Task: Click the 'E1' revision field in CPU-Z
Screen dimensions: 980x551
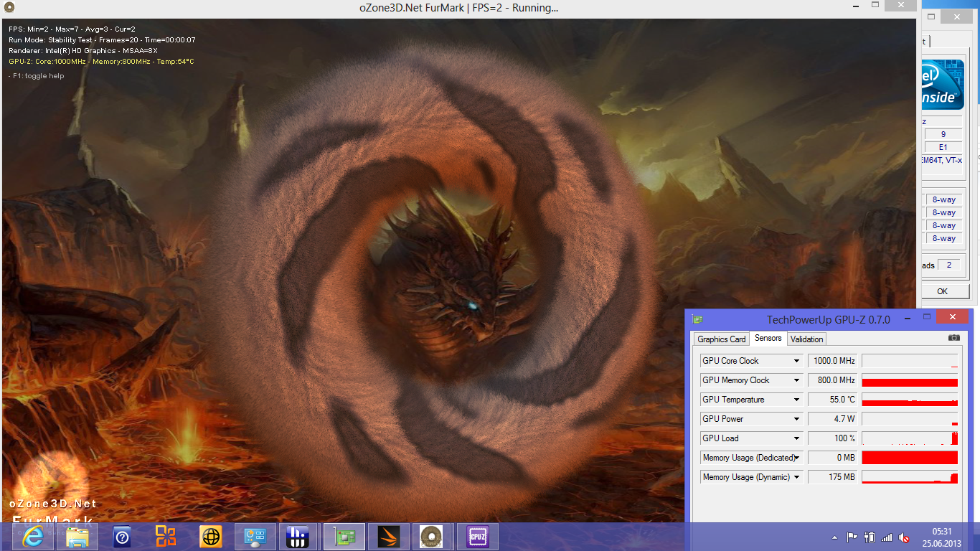Action: (x=943, y=147)
